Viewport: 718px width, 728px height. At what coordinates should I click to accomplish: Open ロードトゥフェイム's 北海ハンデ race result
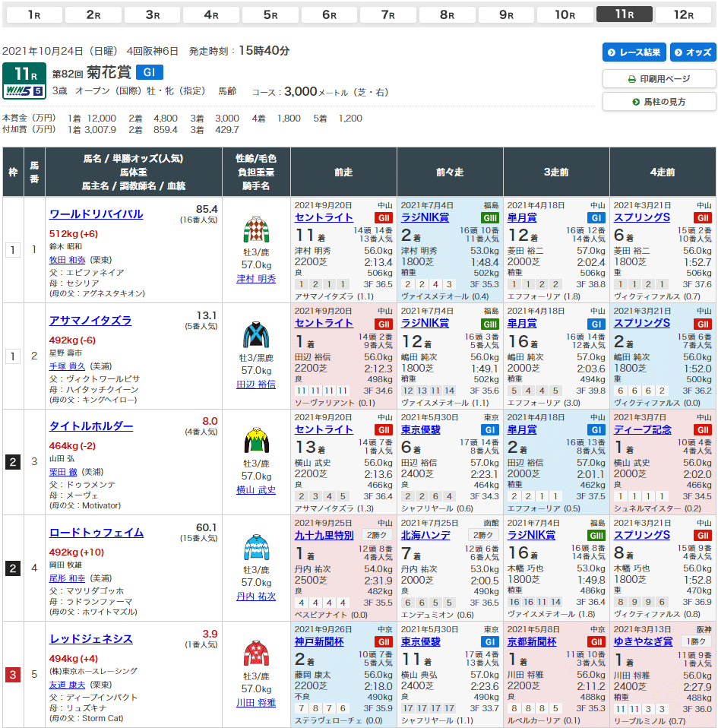point(425,535)
